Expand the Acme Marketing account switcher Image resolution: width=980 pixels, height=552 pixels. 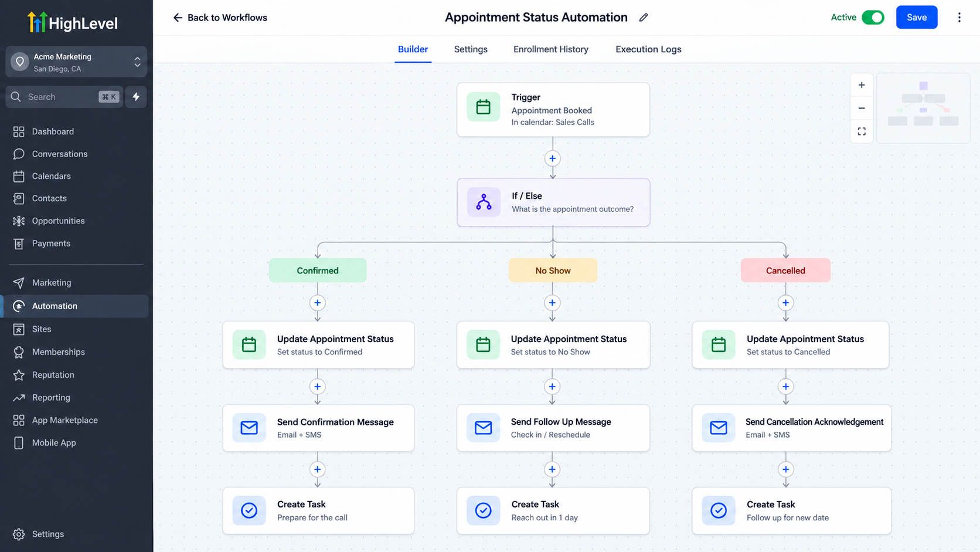tap(76, 62)
